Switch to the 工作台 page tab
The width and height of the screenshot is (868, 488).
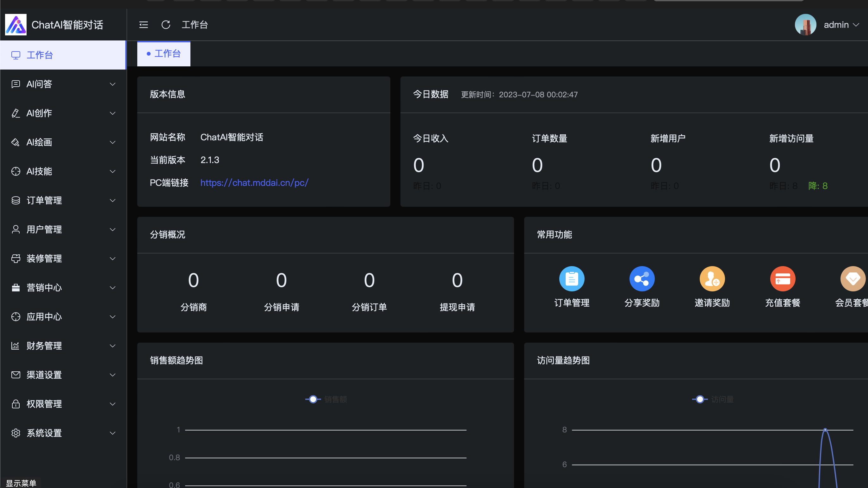tap(164, 54)
